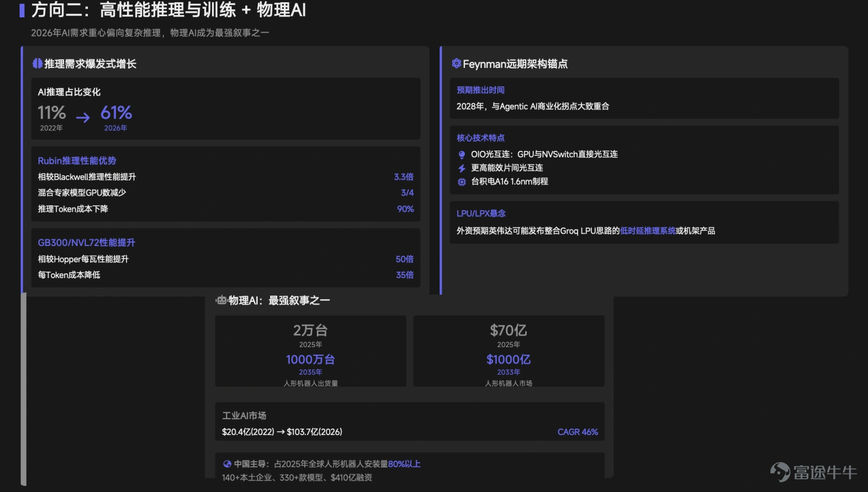Select the label 核心技术特点
Viewport: 868px width, 492px height.
click(x=481, y=138)
